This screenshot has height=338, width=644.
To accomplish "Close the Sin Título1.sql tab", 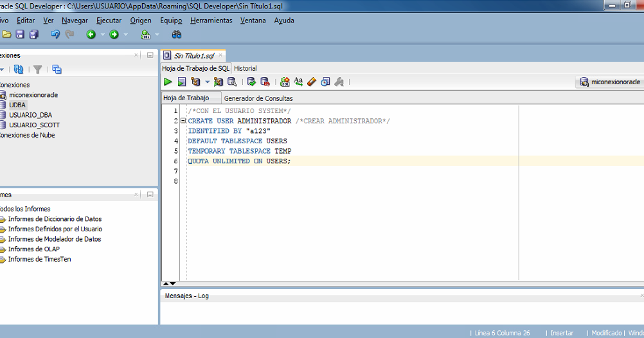I will [220, 55].
